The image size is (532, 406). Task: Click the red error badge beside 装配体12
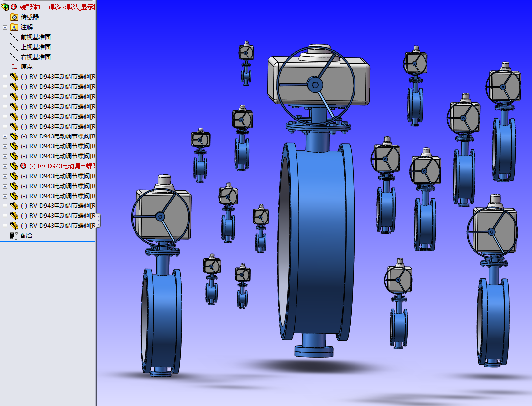point(14,7)
